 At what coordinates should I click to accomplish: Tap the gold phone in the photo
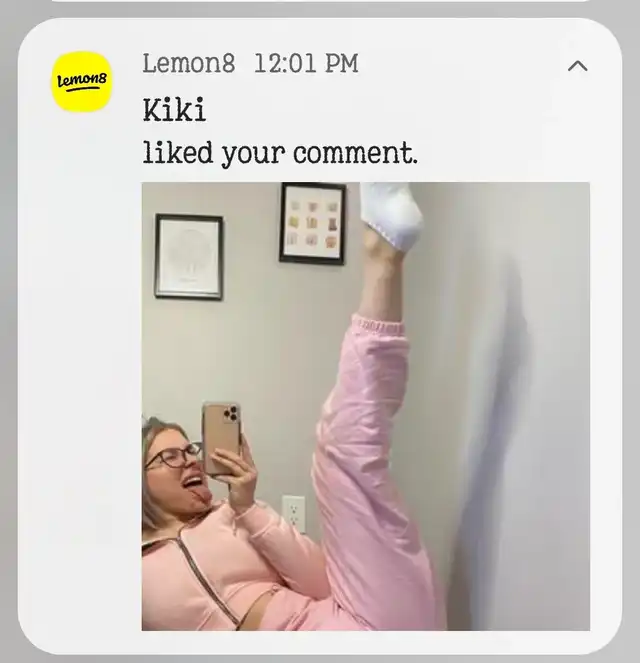click(221, 438)
